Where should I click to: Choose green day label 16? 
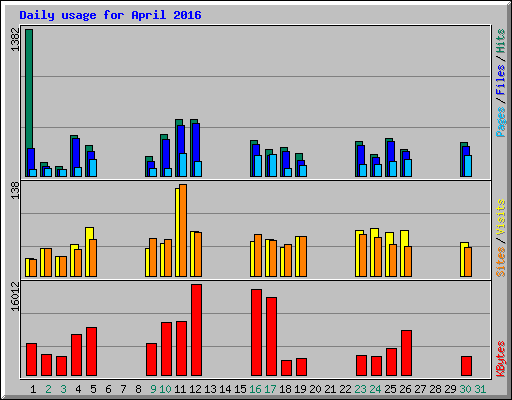coord(255,389)
